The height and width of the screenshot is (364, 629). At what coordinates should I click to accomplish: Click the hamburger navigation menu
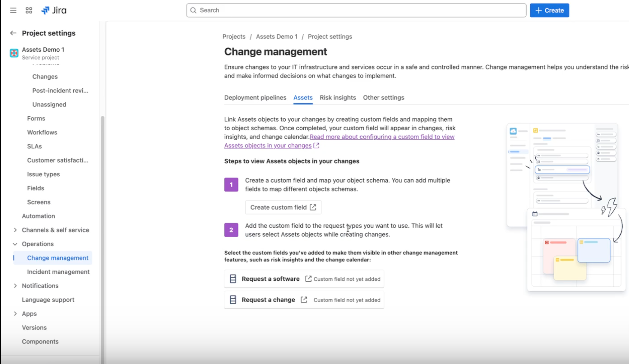tap(13, 10)
